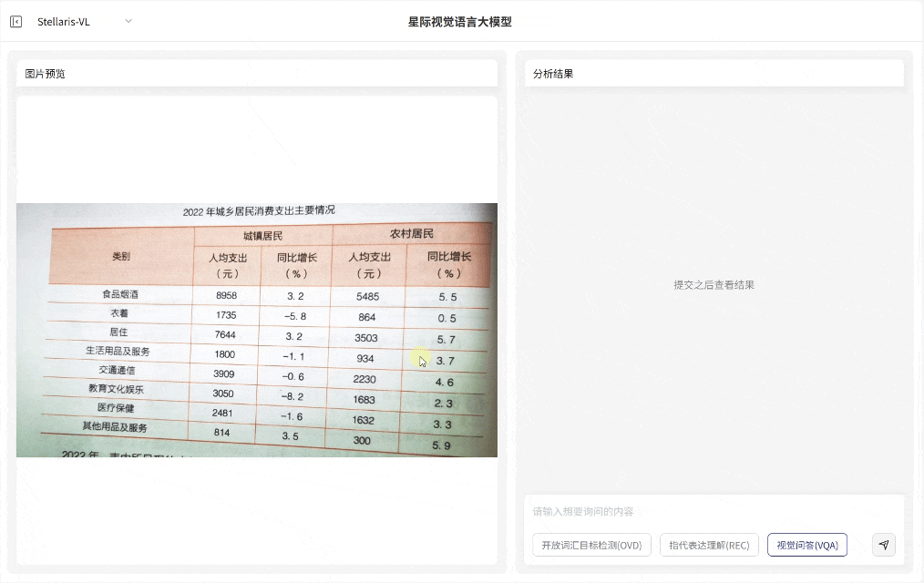The width and height of the screenshot is (924, 583).
Task: Click the value 814 in table
Action: 221,433
